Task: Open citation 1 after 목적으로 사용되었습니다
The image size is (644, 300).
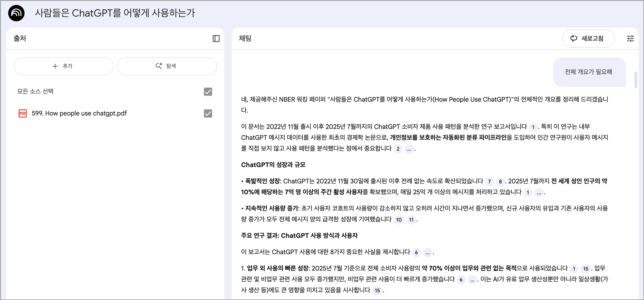Action: (574, 269)
